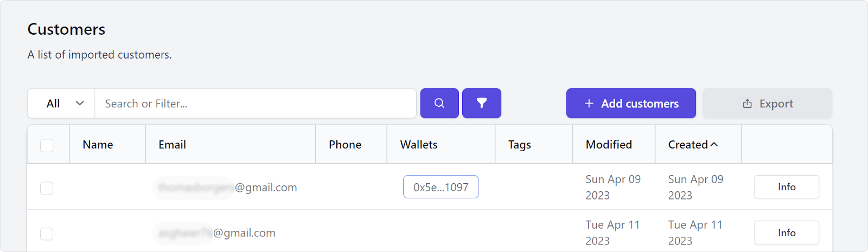Click the Wallets column header
Viewport: 868px width, 252px height.
pos(418,145)
